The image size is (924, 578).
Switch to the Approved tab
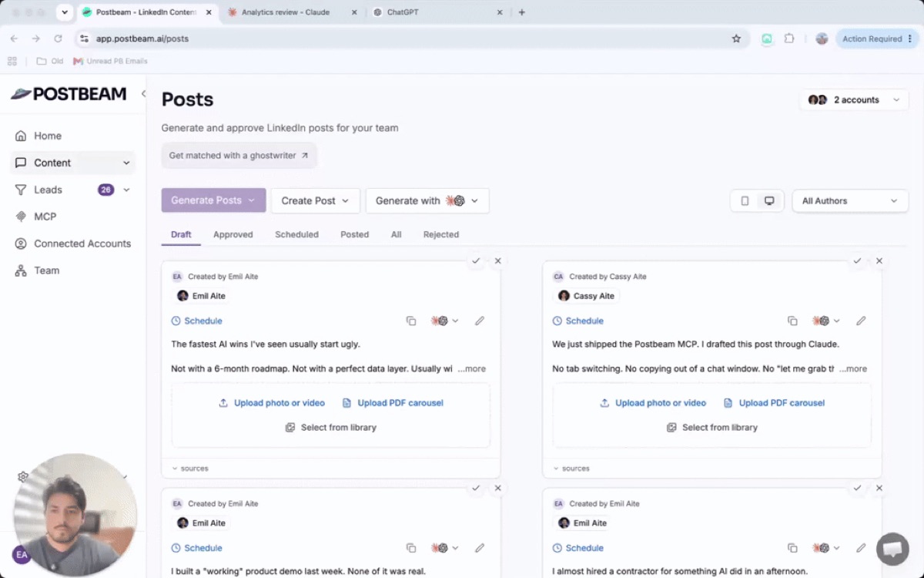pos(233,234)
